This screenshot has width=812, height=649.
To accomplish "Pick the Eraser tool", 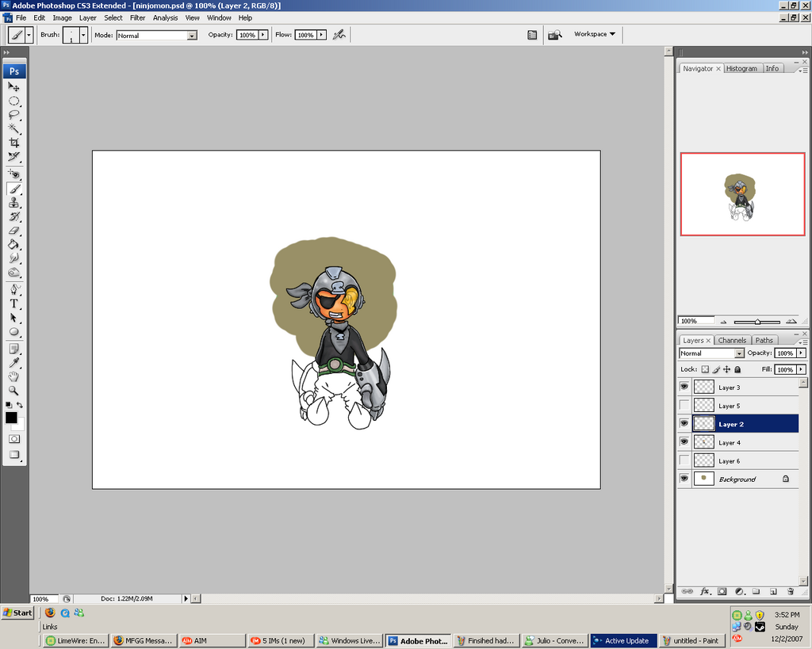I will [14, 231].
